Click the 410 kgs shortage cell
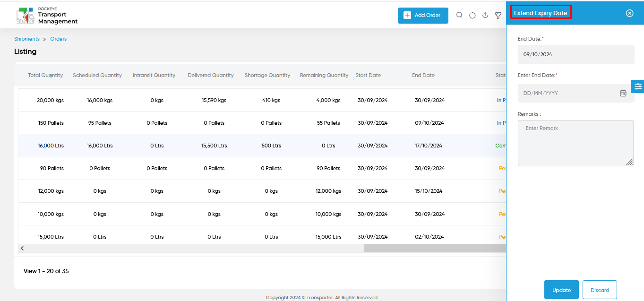This screenshot has height=301, width=644. 271,100
